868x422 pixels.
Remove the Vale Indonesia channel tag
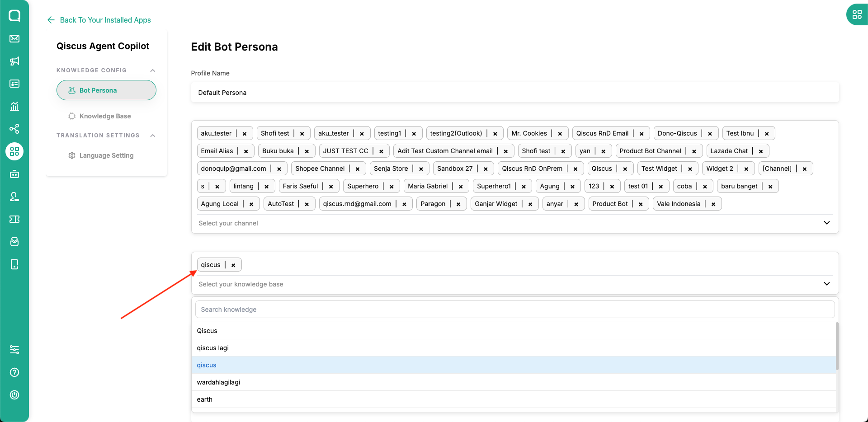[713, 204]
